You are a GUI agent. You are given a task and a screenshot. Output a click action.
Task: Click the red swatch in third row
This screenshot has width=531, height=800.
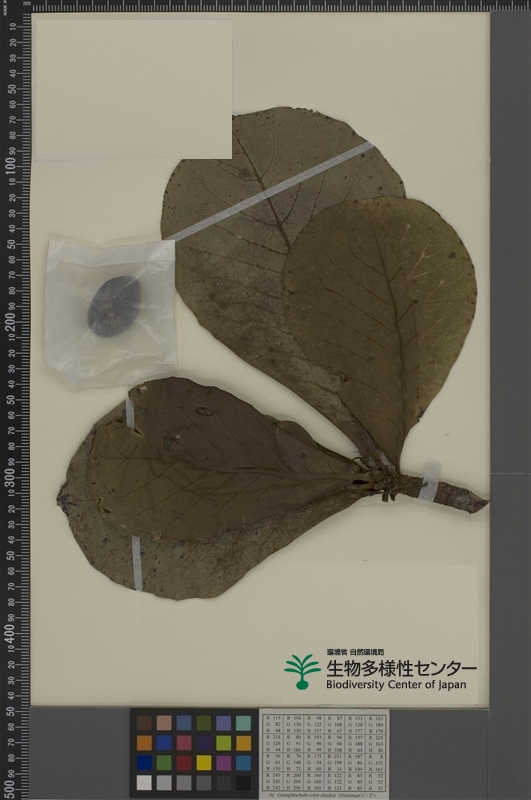pos(184,763)
